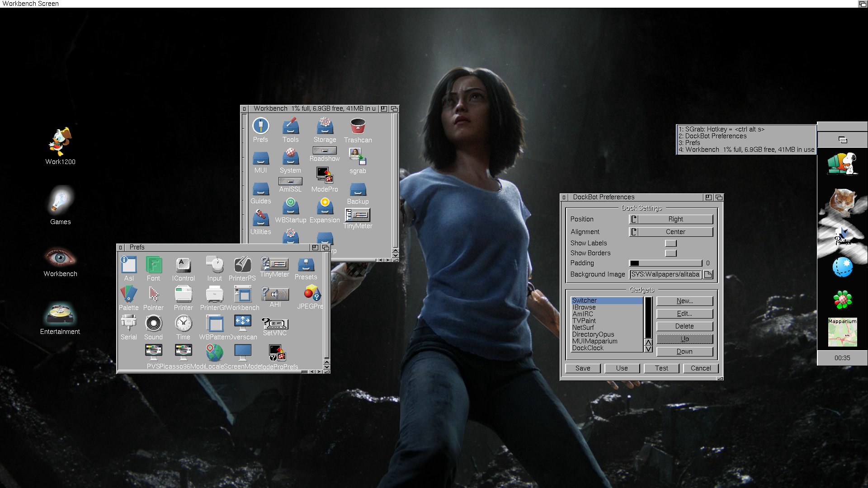Open the Font preferences icon
This screenshot has height=488, width=868.
coord(153,268)
